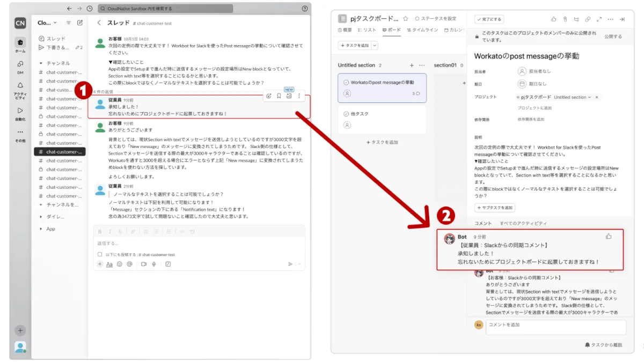Click 'タスクから離脱' at the bottom
The image size is (644, 362).
[x=603, y=345]
